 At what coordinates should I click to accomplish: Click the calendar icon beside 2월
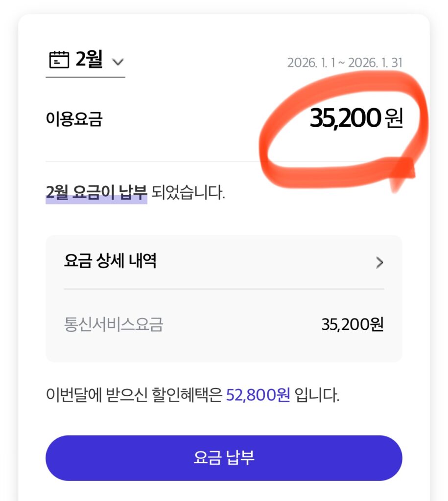pyautogui.click(x=59, y=61)
